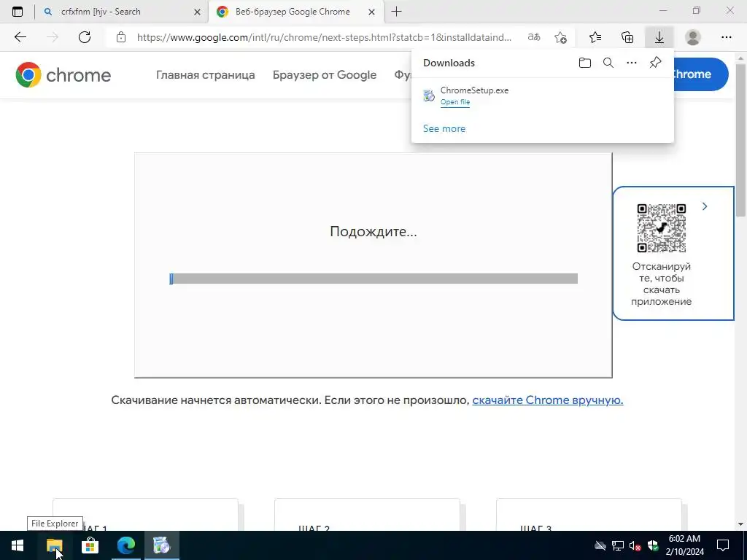Open Браузер от Google menu item

325,75
